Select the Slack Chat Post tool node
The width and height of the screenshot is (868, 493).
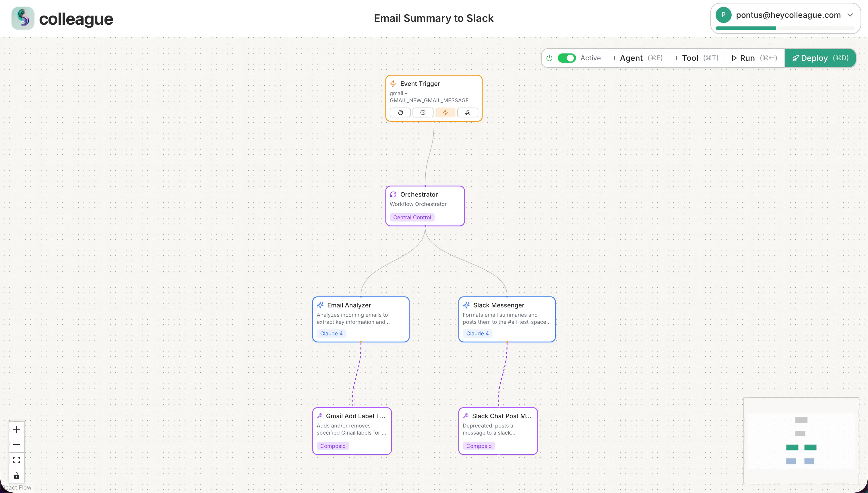pyautogui.click(x=498, y=431)
